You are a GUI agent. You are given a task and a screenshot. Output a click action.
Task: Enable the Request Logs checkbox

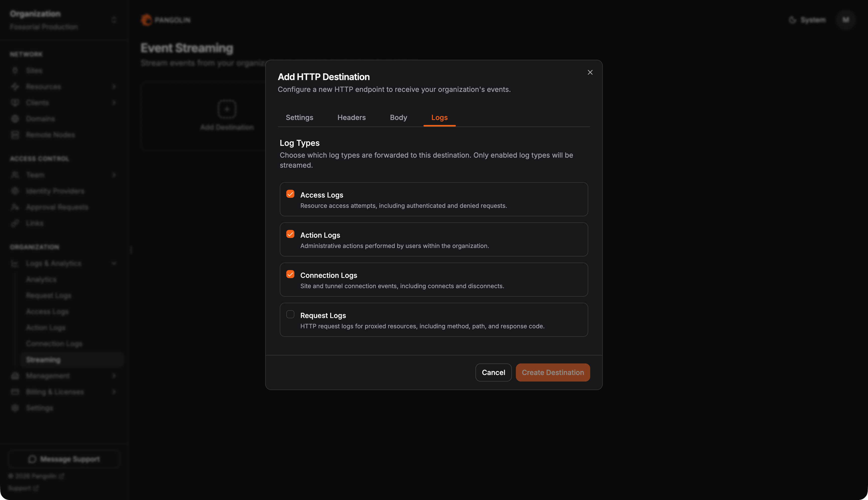290,315
